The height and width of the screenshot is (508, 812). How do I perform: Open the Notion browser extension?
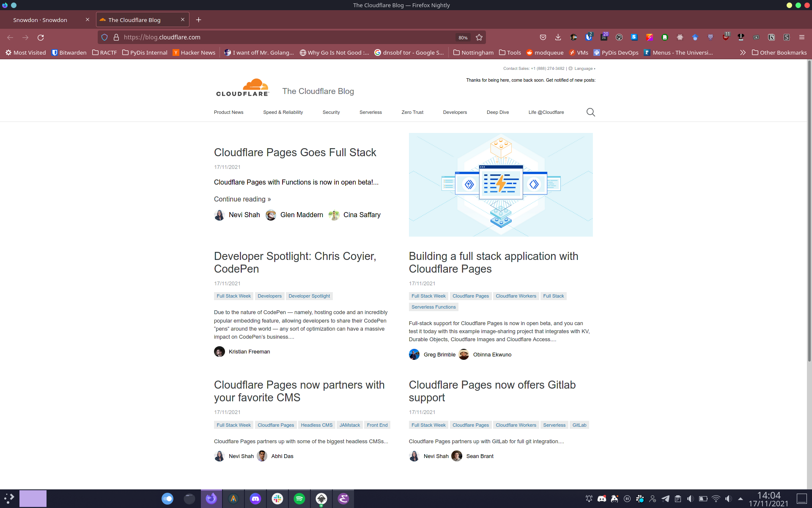tap(772, 37)
